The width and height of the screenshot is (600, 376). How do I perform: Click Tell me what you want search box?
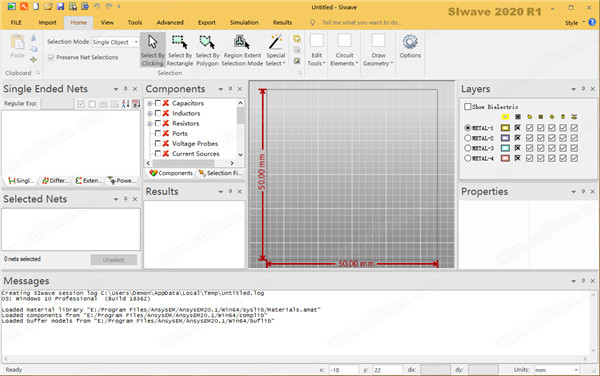362,23
